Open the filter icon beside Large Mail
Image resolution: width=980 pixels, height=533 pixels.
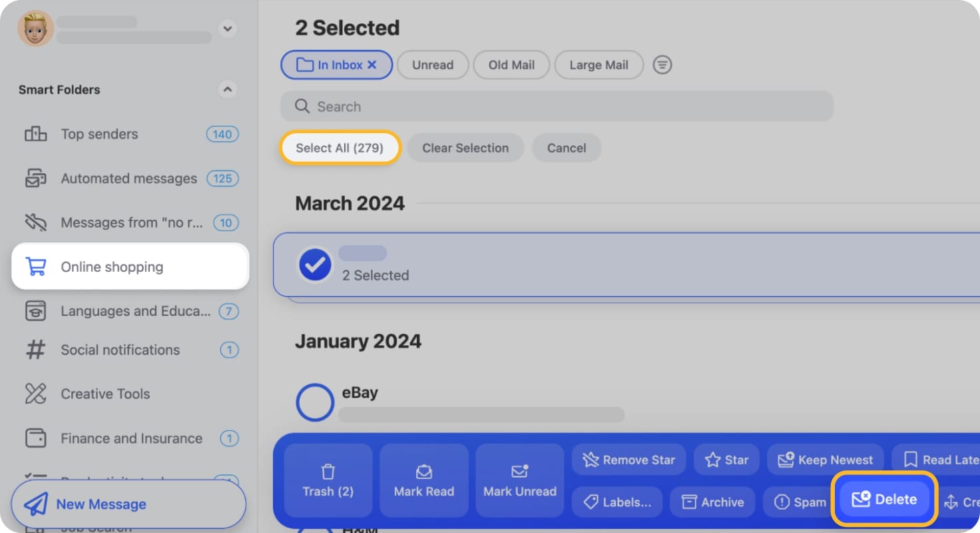point(662,64)
